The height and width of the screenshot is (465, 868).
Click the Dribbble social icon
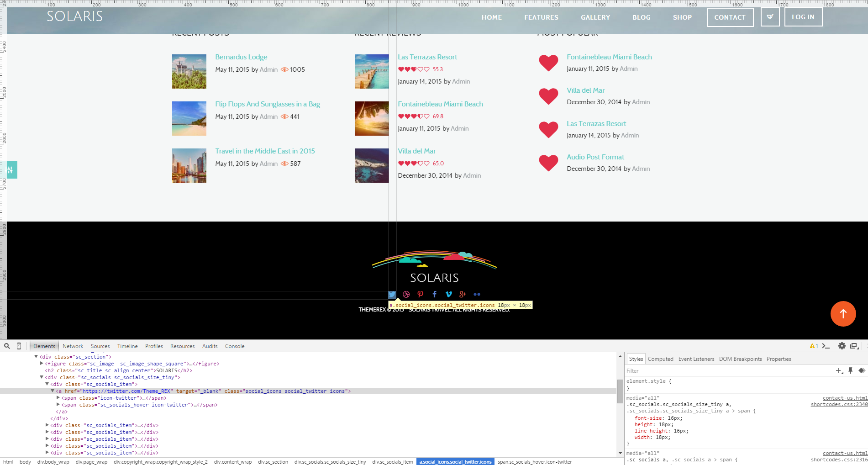pyautogui.click(x=406, y=295)
